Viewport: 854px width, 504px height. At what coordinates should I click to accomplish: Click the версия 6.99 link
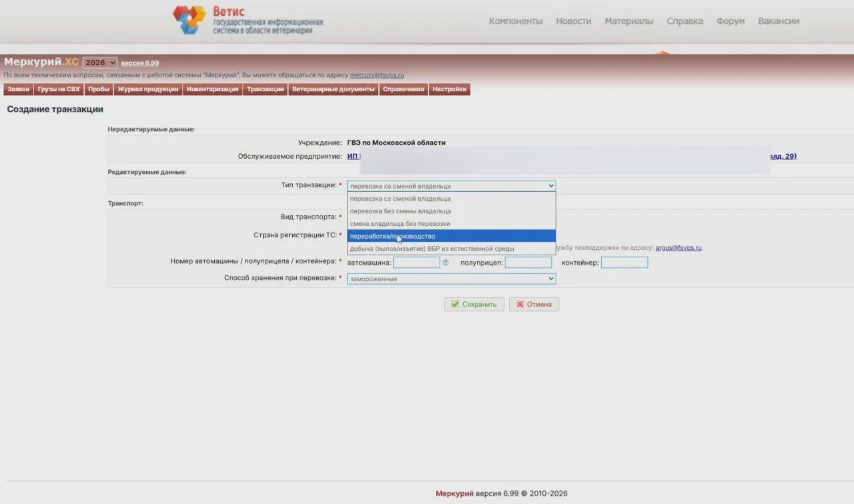(140, 63)
